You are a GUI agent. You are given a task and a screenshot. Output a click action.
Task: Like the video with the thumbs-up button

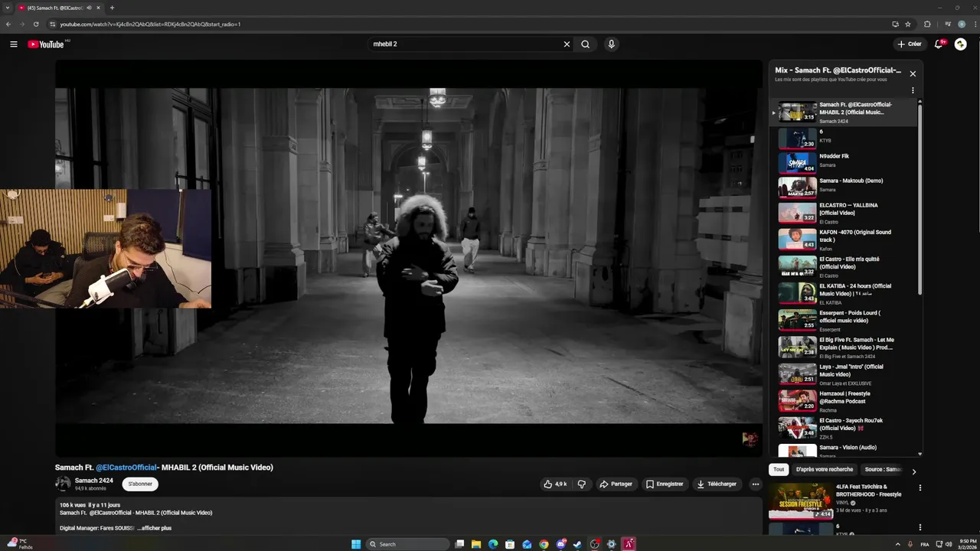click(555, 484)
